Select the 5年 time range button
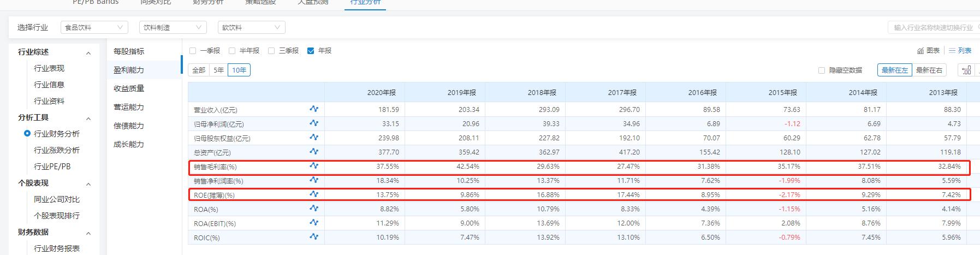Viewport: 980px width, 255px height. tap(218, 70)
